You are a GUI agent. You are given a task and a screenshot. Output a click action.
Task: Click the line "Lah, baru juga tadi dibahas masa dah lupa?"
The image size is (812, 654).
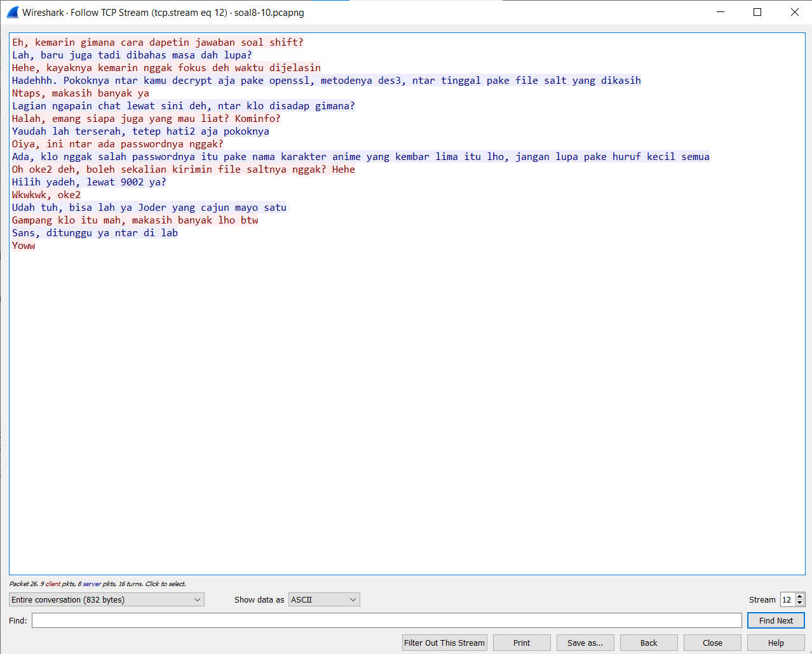[132, 55]
